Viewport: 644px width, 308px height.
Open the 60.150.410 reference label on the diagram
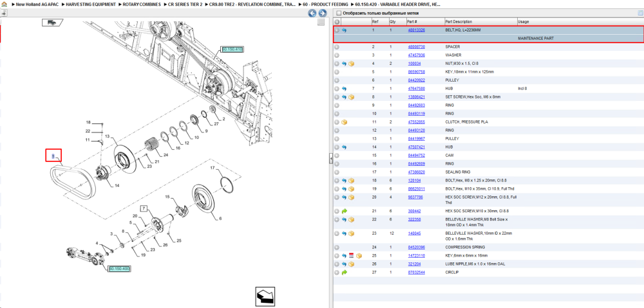[232, 50]
